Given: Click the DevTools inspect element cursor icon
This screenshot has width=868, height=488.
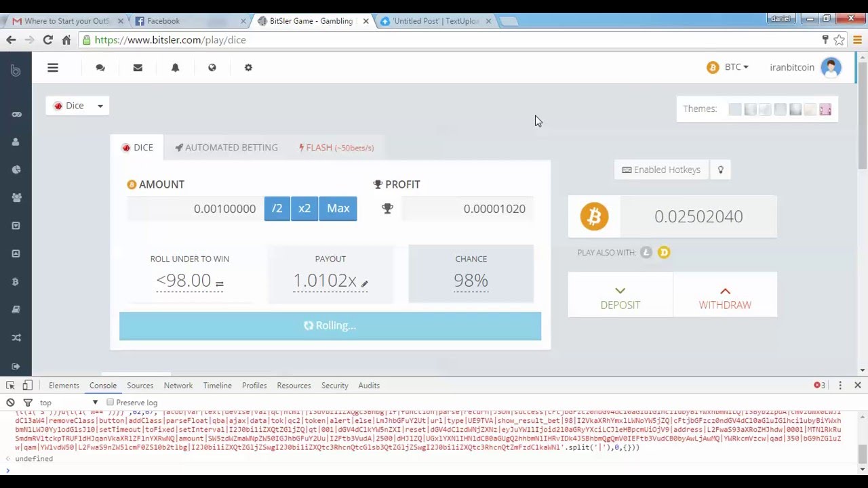Looking at the screenshot, I should point(11,386).
